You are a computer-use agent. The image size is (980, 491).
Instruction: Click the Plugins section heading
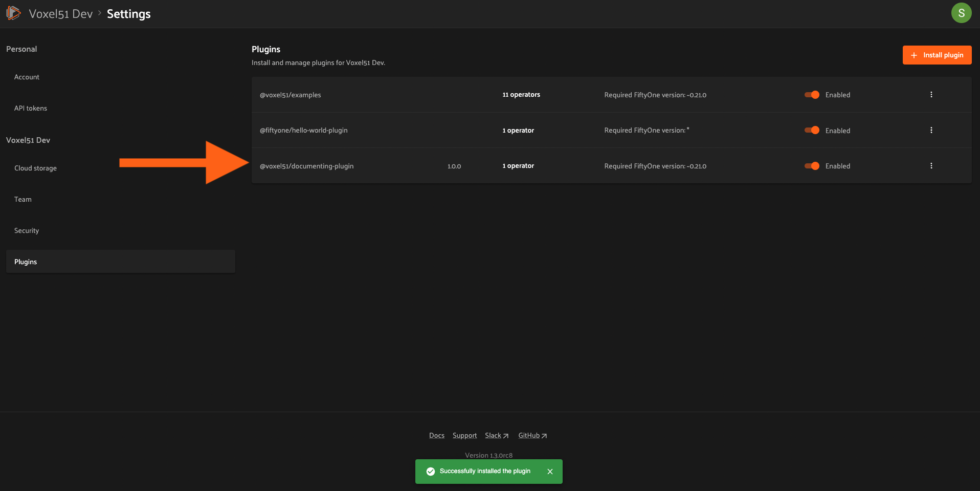(x=266, y=49)
